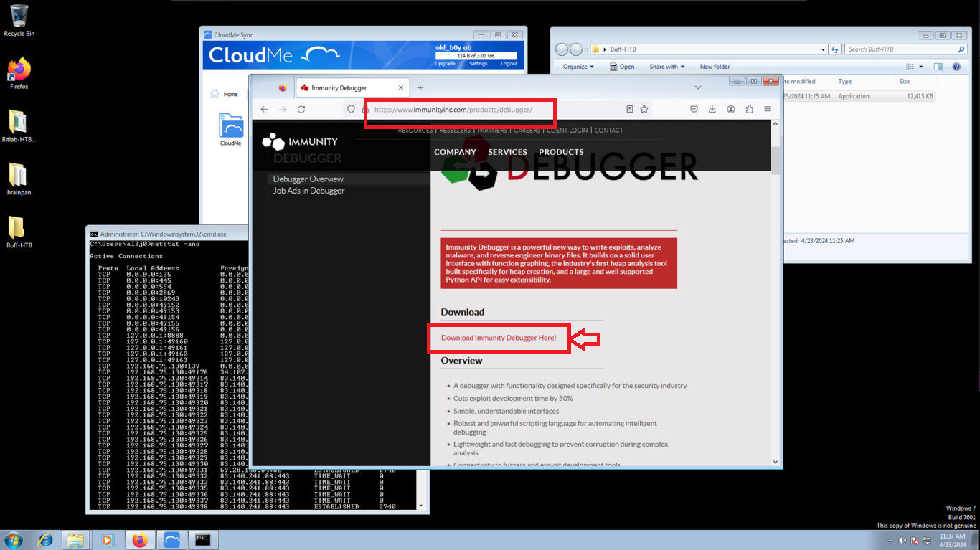Image resolution: width=980 pixels, height=550 pixels.
Task: Open the Share with dropdown
Action: pos(666,67)
